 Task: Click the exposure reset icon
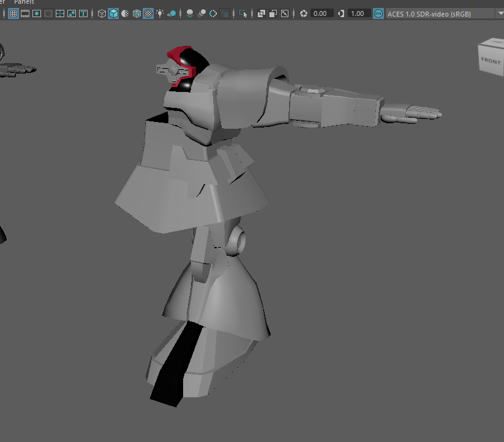303,13
